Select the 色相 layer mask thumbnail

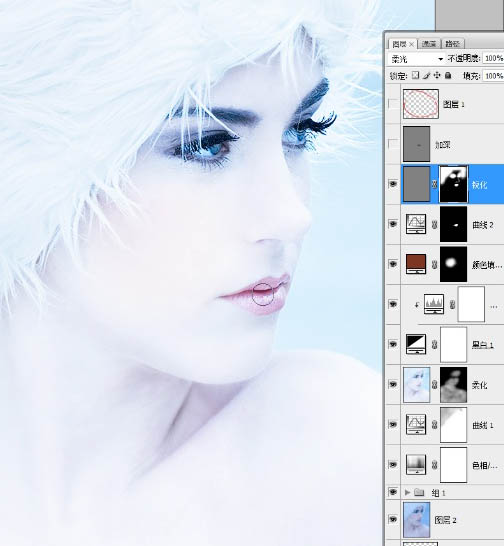tap(453, 465)
